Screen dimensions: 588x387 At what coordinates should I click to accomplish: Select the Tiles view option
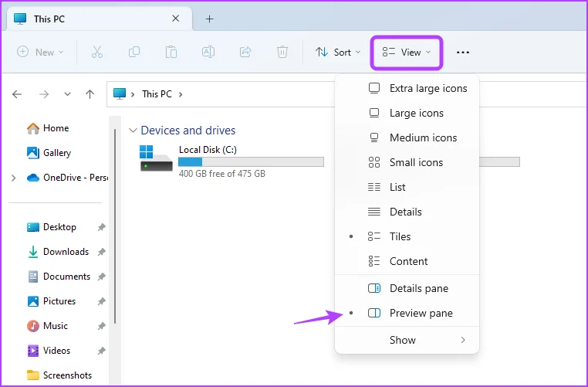[407, 236]
